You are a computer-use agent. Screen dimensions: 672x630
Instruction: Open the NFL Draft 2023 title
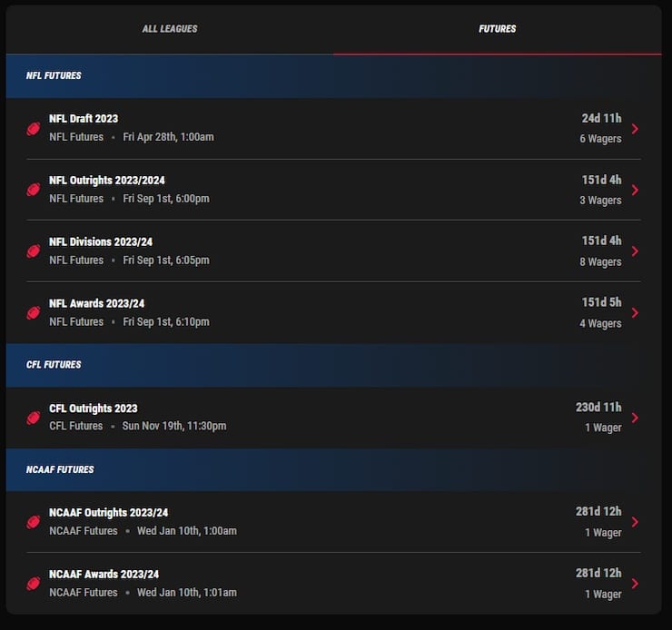tap(84, 119)
